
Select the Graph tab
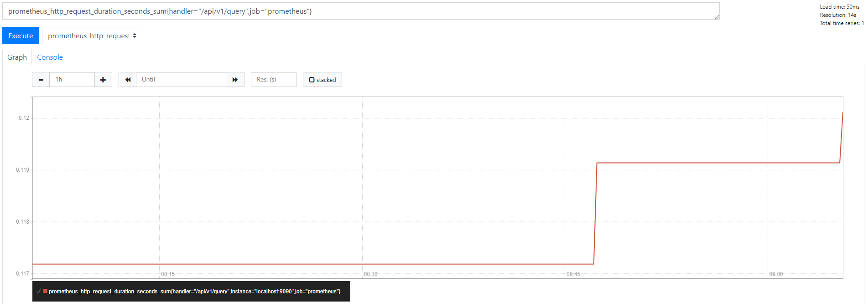click(17, 57)
